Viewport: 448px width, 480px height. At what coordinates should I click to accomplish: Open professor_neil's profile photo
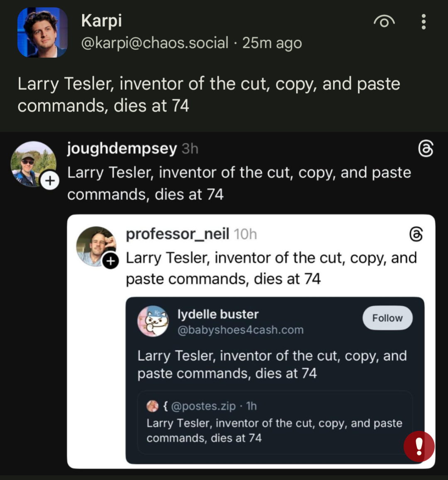click(95, 245)
